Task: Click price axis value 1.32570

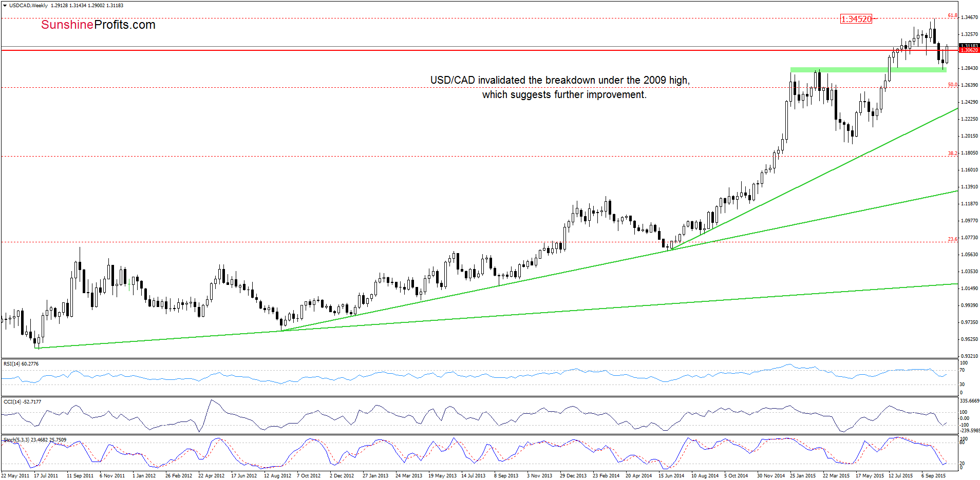Action: [x=969, y=34]
